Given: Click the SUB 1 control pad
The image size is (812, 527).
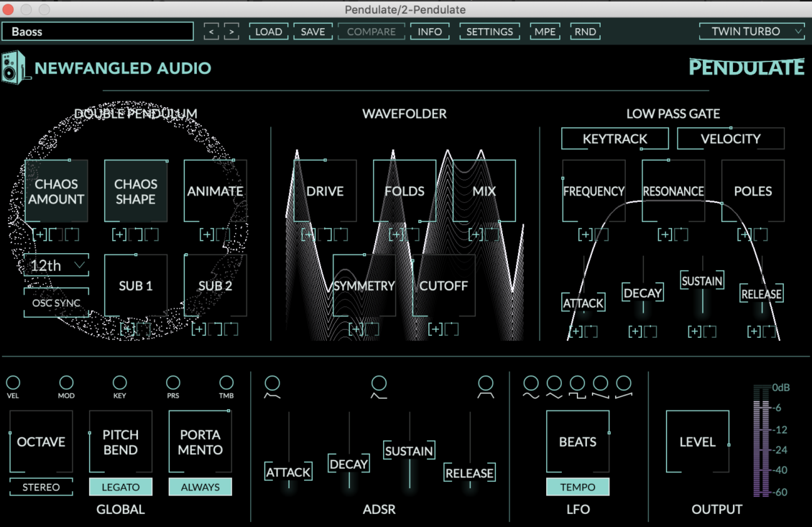Looking at the screenshot, I should tap(136, 285).
